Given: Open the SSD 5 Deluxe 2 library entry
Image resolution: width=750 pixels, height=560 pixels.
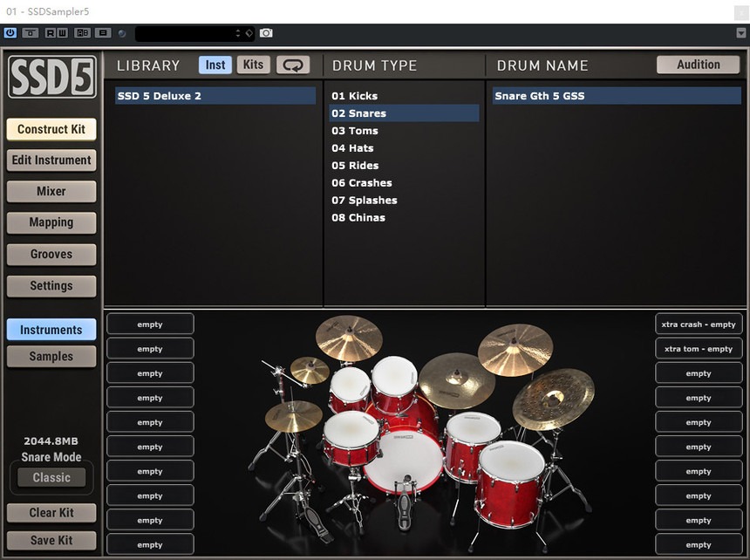Looking at the screenshot, I should coord(215,95).
